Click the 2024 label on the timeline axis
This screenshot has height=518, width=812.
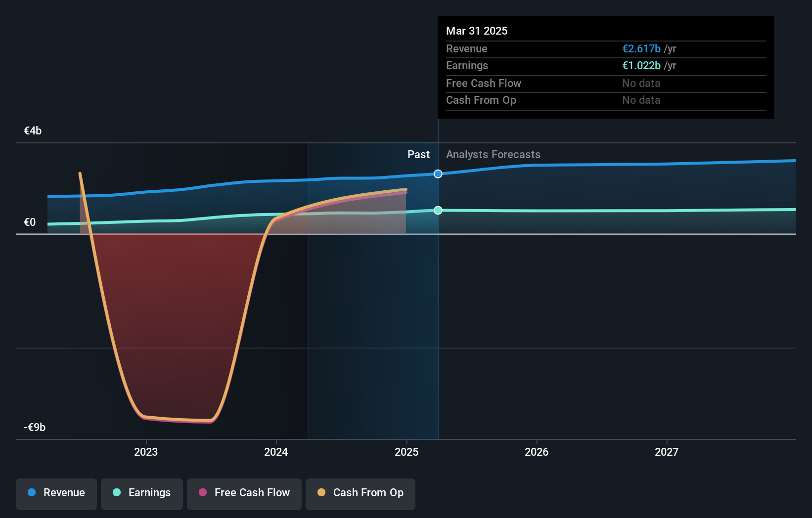click(276, 451)
